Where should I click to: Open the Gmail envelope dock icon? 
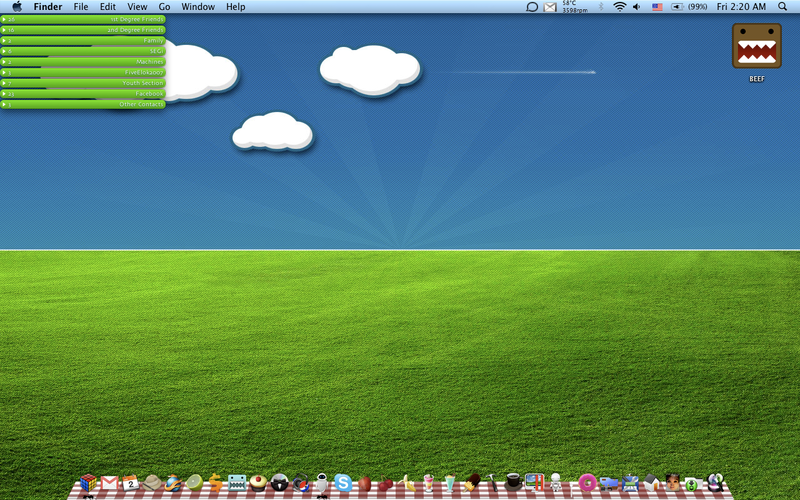coord(109,483)
